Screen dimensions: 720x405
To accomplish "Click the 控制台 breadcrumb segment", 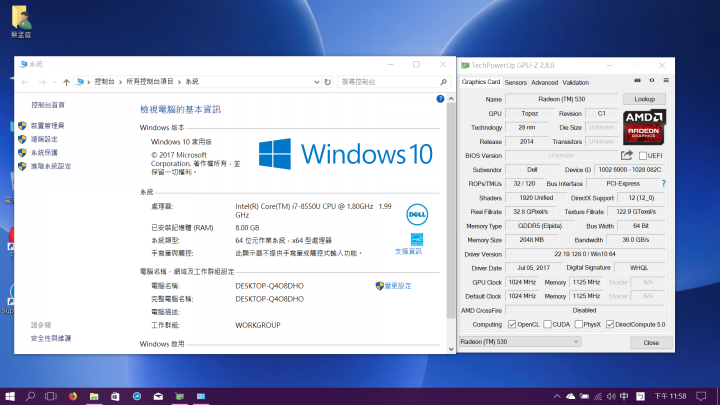I will [104, 82].
